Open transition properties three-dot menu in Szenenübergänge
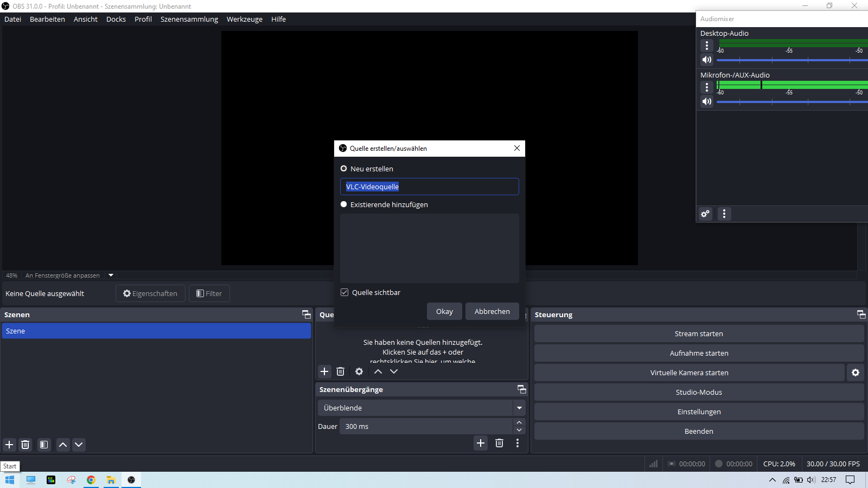 (x=518, y=443)
